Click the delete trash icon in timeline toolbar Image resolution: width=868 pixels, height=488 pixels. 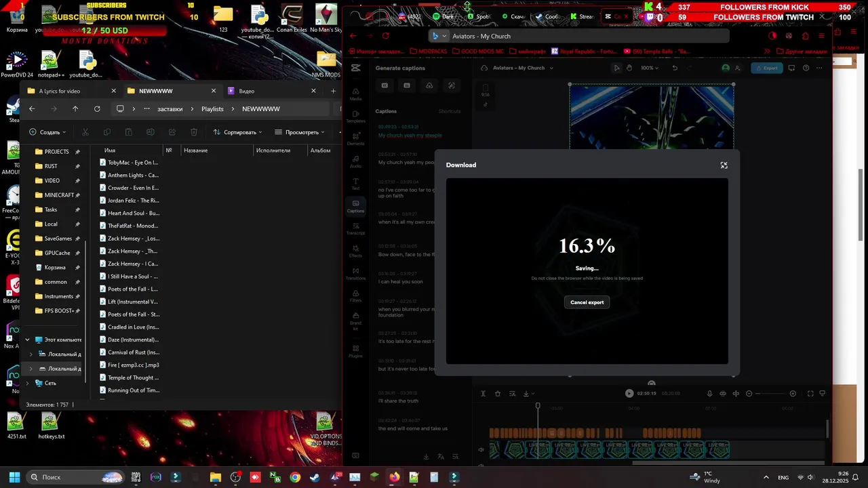pyautogui.click(x=498, y=393)
